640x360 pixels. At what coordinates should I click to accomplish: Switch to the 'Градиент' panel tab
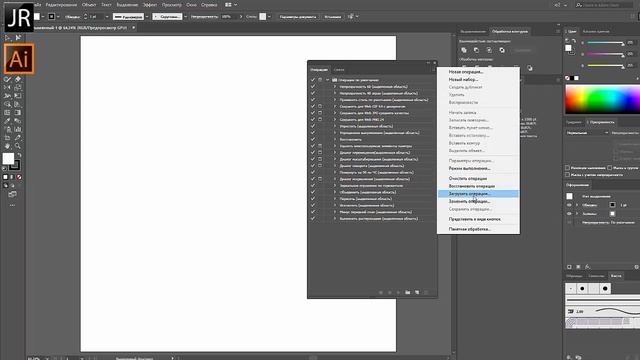point(573,122)
